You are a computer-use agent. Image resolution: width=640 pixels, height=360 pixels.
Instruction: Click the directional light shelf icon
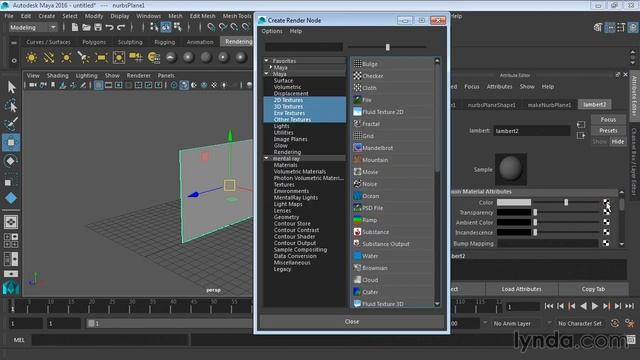pyautogui.click(x=49, y=58)
